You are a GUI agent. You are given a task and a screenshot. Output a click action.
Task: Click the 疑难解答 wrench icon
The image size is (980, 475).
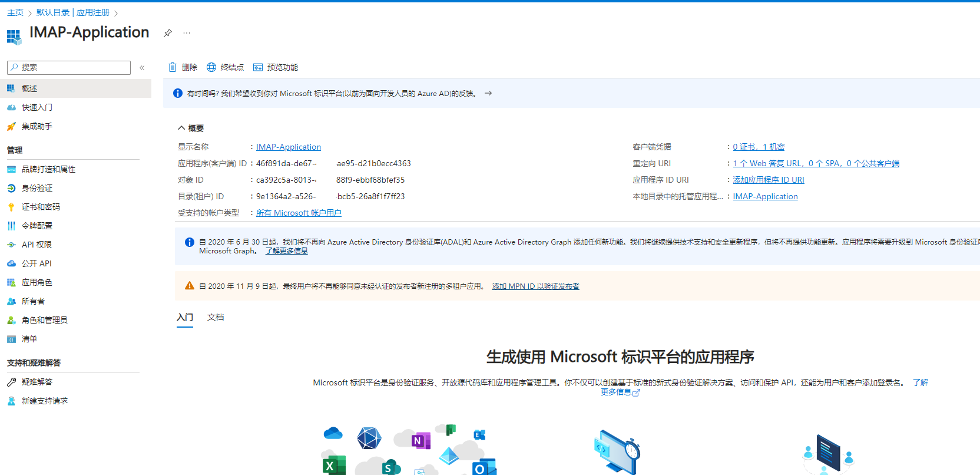pos(11,382)
